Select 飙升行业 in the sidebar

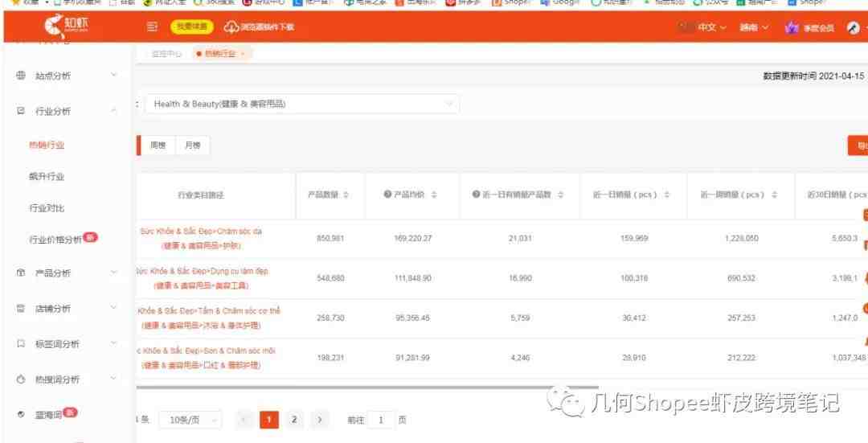tap(47, 177)
